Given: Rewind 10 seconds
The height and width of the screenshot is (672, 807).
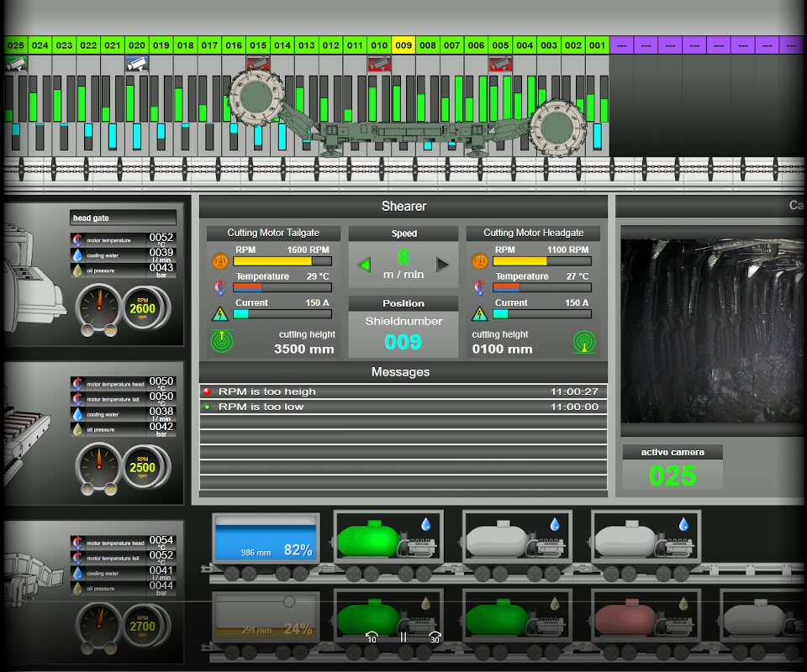Looking at the screenshot, I should [x=372, y=638].
